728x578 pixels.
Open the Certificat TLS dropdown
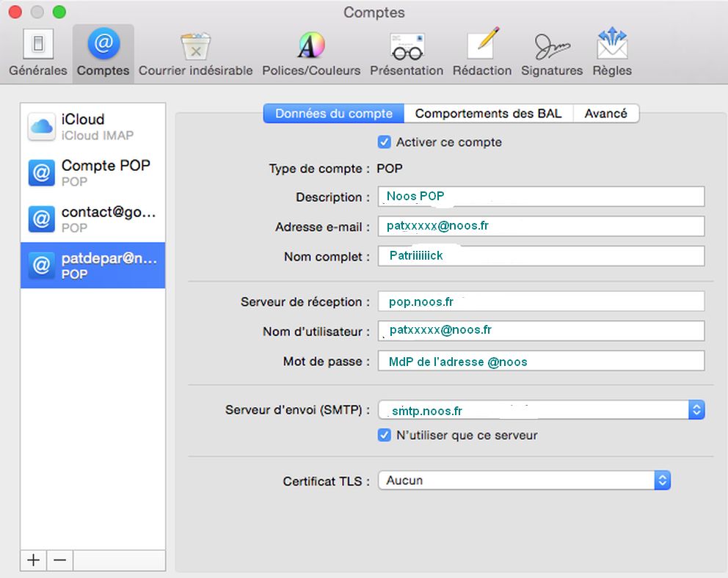coord(662,480)
